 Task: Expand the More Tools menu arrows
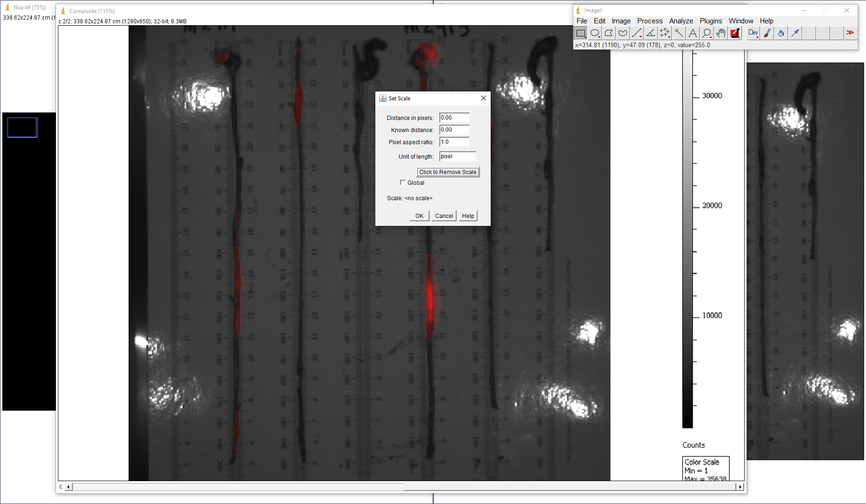850,33
